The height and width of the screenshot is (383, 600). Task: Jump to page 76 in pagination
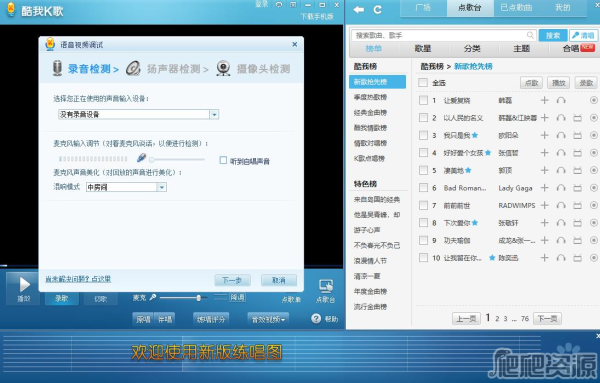pyautogui.click(x=525, y=318)
